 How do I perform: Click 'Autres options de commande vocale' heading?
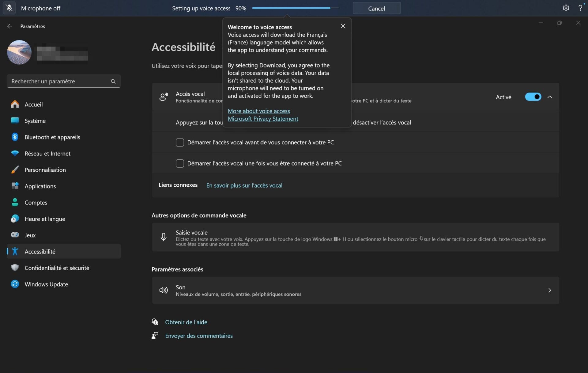[x=199, y=215]
